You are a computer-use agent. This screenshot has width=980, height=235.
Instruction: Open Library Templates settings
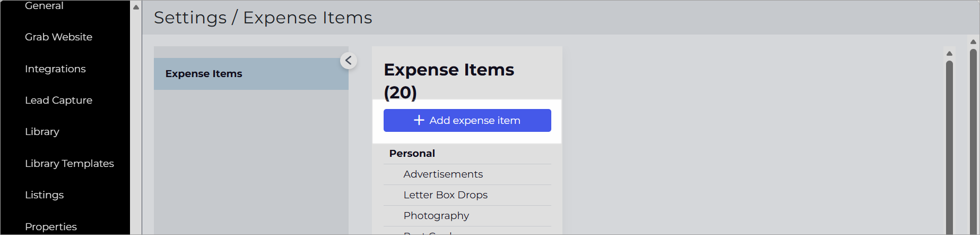[x=70, y=163]
